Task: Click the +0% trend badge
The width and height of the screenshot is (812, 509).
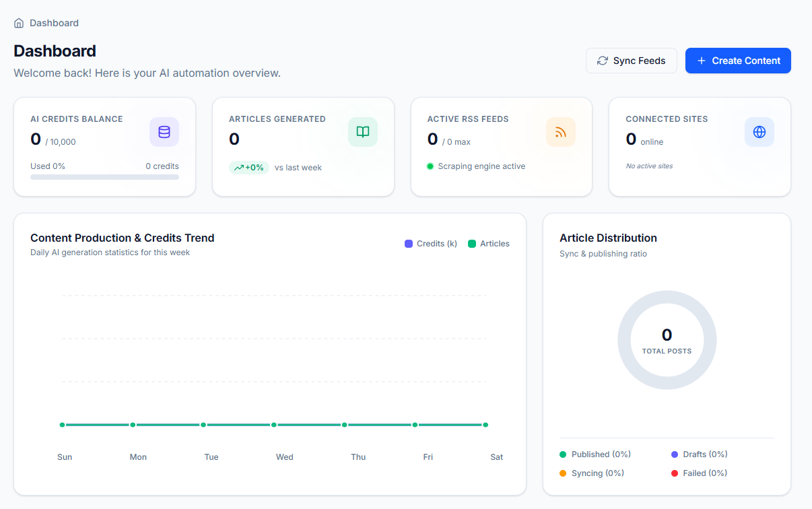Action: click(x=249, y=168)
